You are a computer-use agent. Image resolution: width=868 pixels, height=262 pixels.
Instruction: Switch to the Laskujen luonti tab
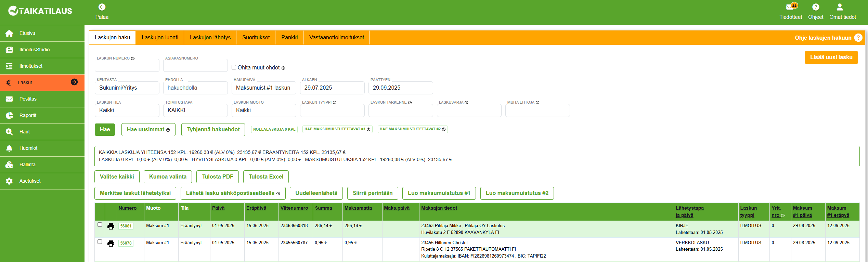160,38
